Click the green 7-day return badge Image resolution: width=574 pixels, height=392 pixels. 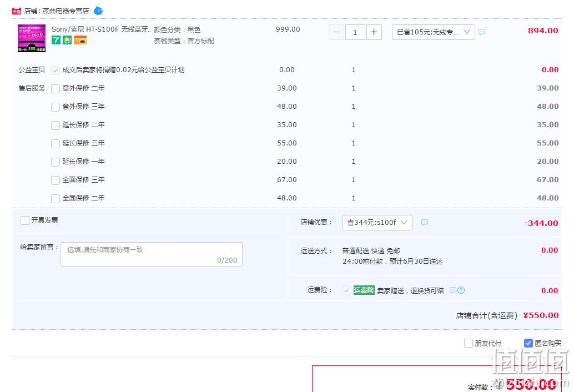(56, 41)
